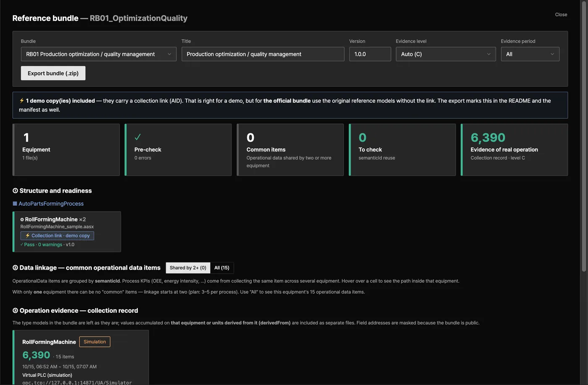Click the lightning icon in the Collection link badge
The width and height of the screenshot is (588, 385).
pyautogui.click(x=28, y=236)
